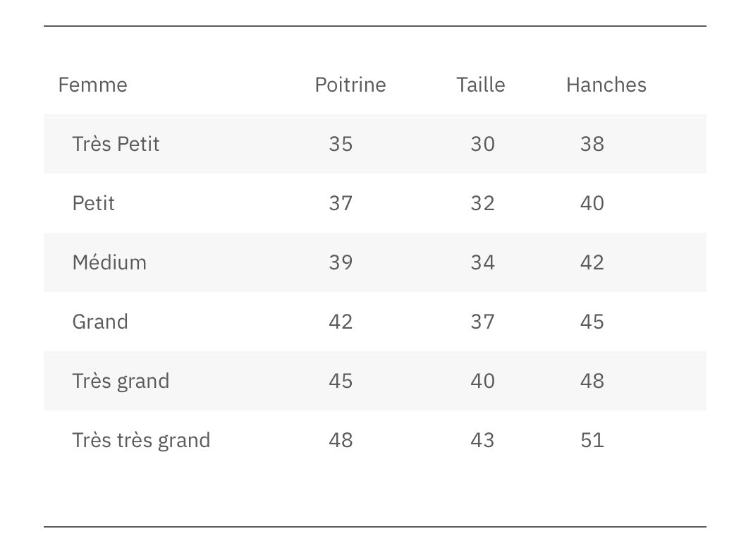Select the Médium row label
Viewport: 746px width, 560px height.
tap(109, 262)
